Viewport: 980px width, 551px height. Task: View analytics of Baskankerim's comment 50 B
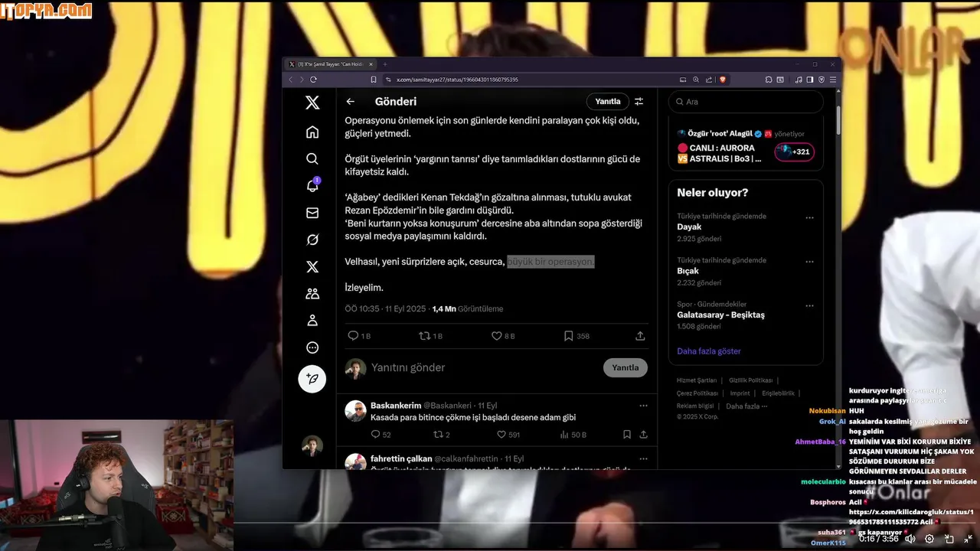coord(573,435)
